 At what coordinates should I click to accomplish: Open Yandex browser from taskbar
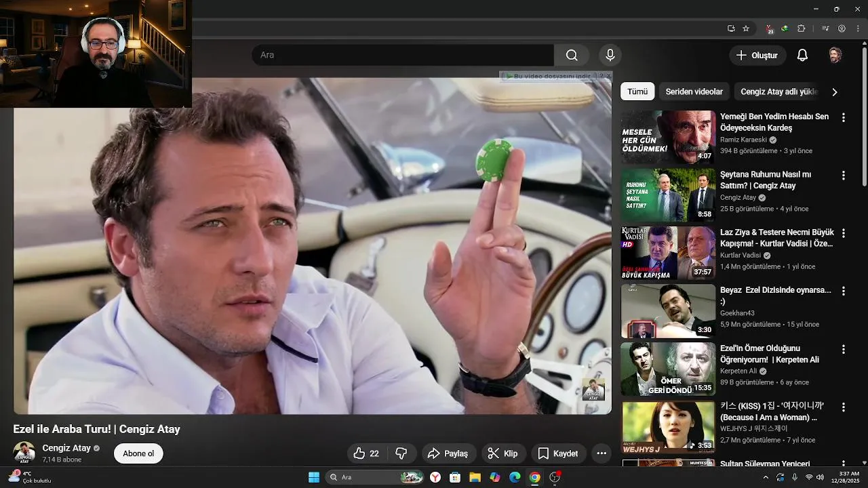pyautogui.click(x=435, y=477)
